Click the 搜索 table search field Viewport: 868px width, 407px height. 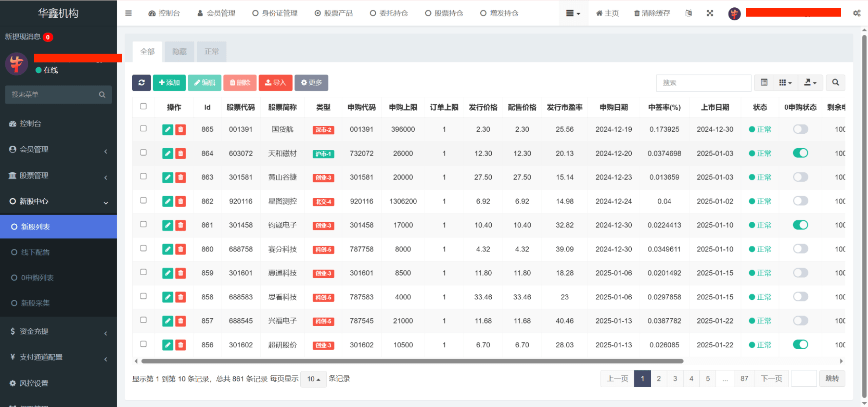[x=704, y=83]
